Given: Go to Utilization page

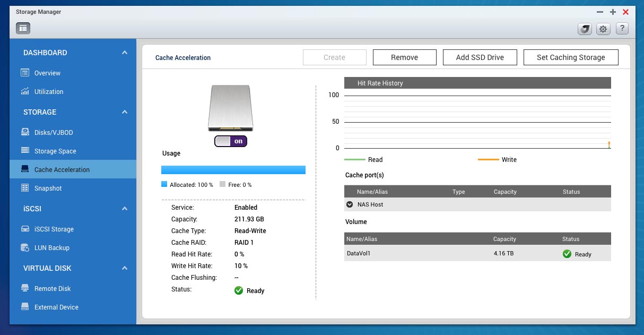Looking at the screenshot, I should (49, 91).
